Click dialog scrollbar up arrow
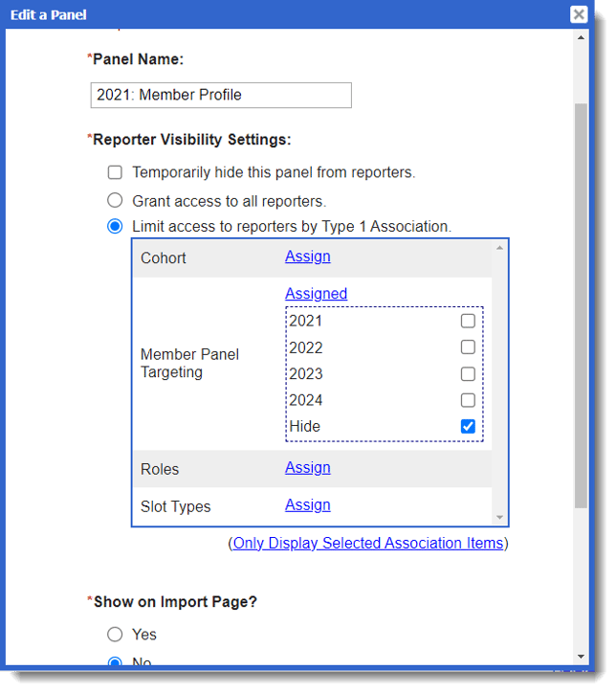 pos(582,37)
